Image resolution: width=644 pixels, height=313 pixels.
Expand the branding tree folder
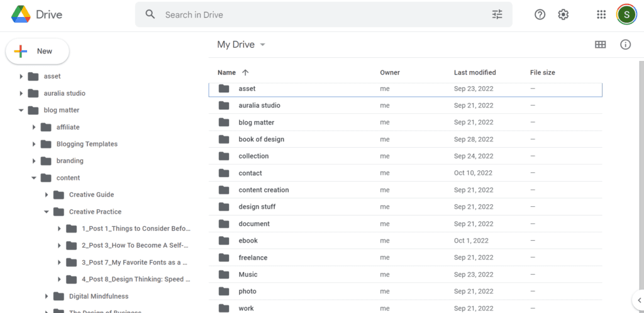point(34,161)
